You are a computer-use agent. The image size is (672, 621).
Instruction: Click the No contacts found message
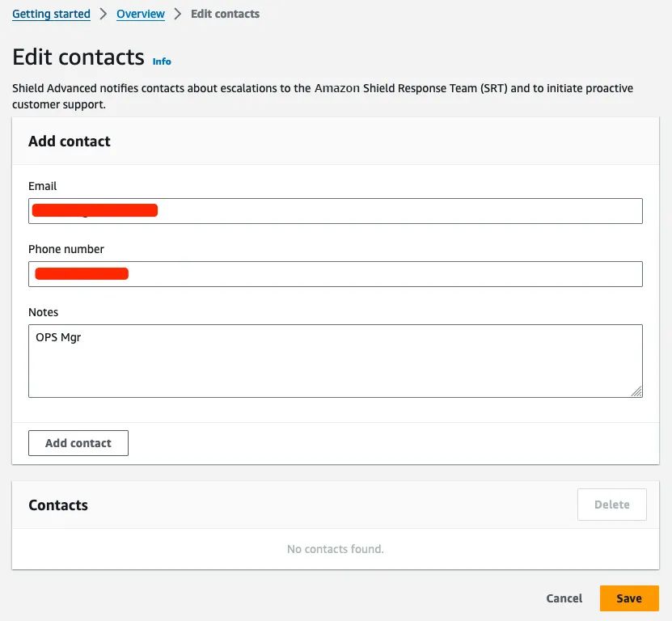[x=335, y=549]
